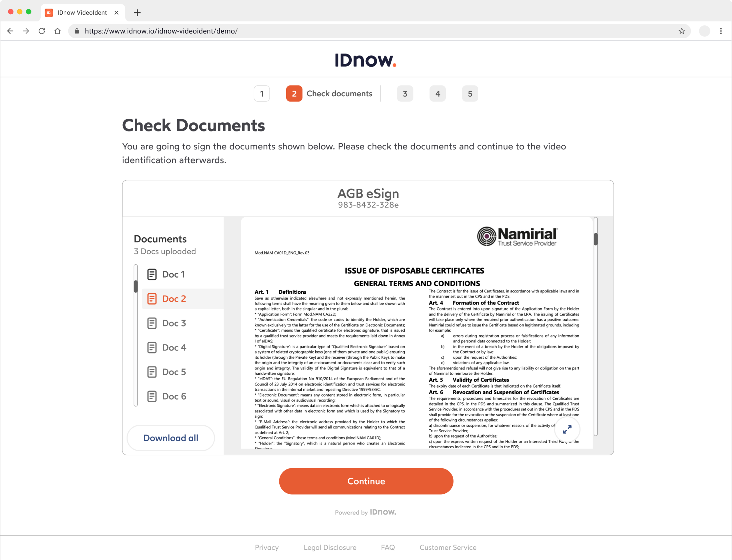This screenshot has height=560, width=732.
Task: Open the Customer Service link
Action: pos(448,547)
